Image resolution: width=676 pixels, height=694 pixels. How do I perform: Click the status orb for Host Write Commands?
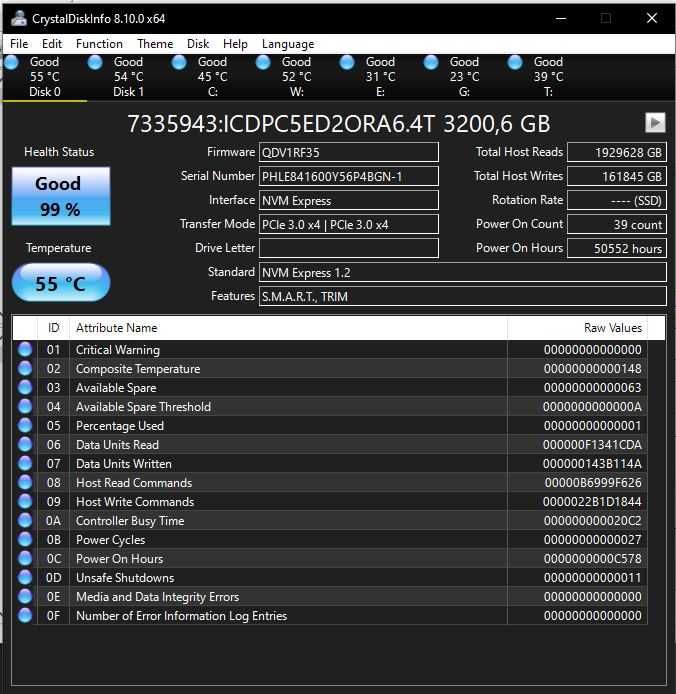pos(25,502)
